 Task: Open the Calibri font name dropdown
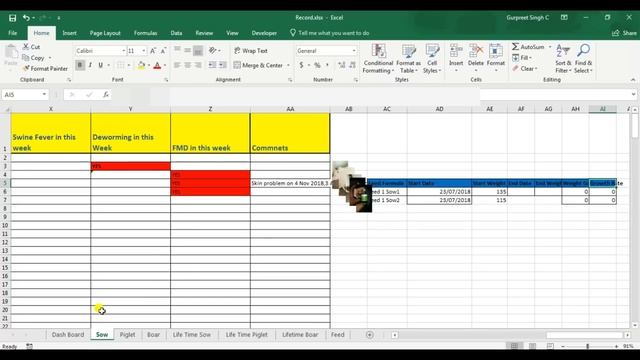[x=123, y=51]
